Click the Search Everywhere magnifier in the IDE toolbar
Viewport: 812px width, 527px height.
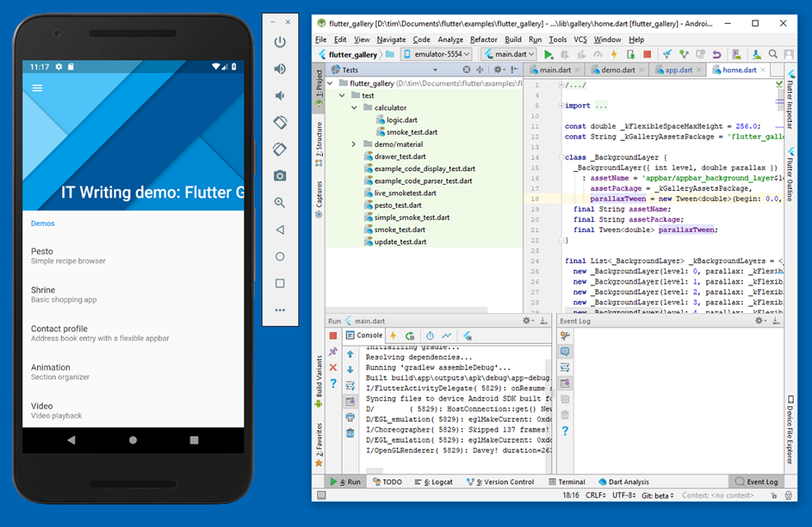(x=772, y=55)
